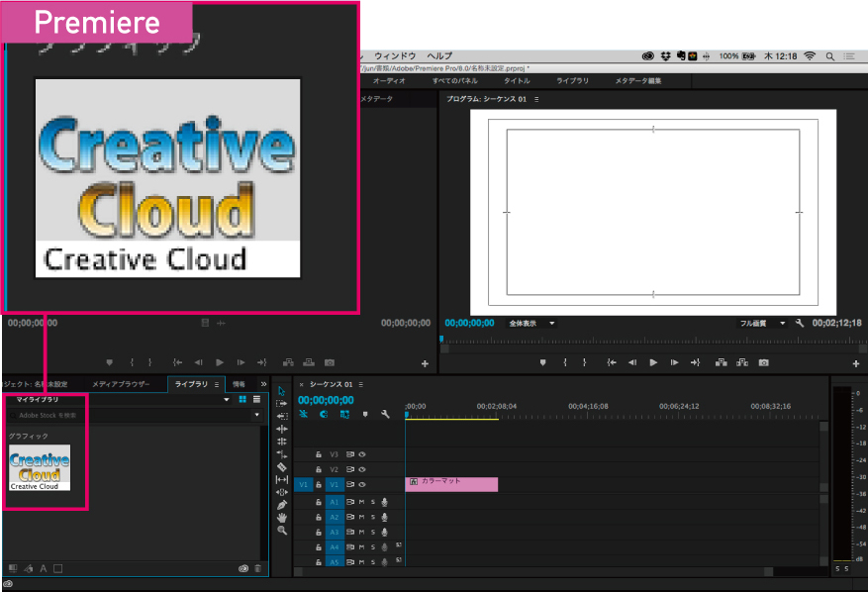Toggle V2 track output eye
The height and width of the screenshot is (592, 868).
(362, 469)
